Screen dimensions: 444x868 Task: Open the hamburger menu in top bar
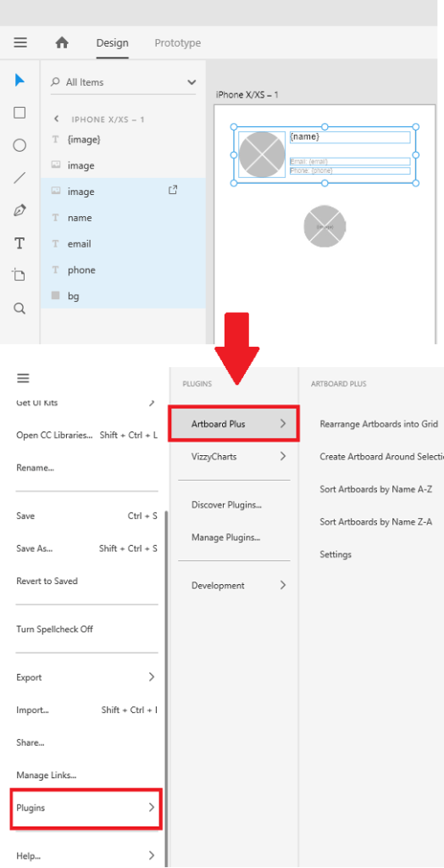(20, 42)
